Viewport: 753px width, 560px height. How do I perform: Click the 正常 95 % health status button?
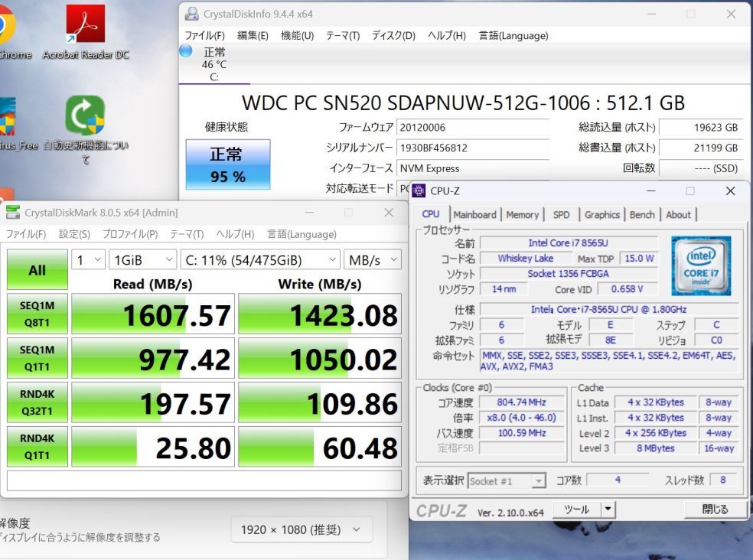[x=228, y=164]
